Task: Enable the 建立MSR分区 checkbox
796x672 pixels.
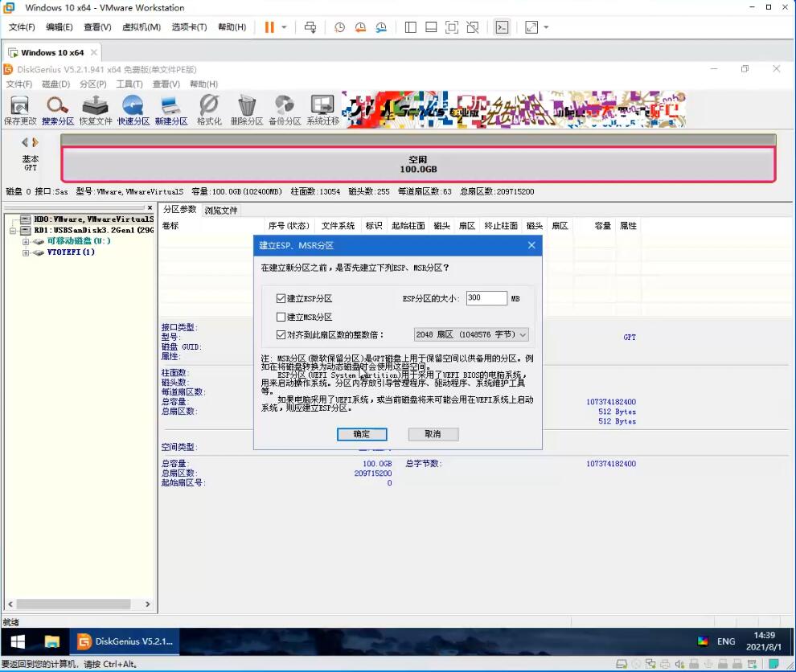Action: [281, 318]
